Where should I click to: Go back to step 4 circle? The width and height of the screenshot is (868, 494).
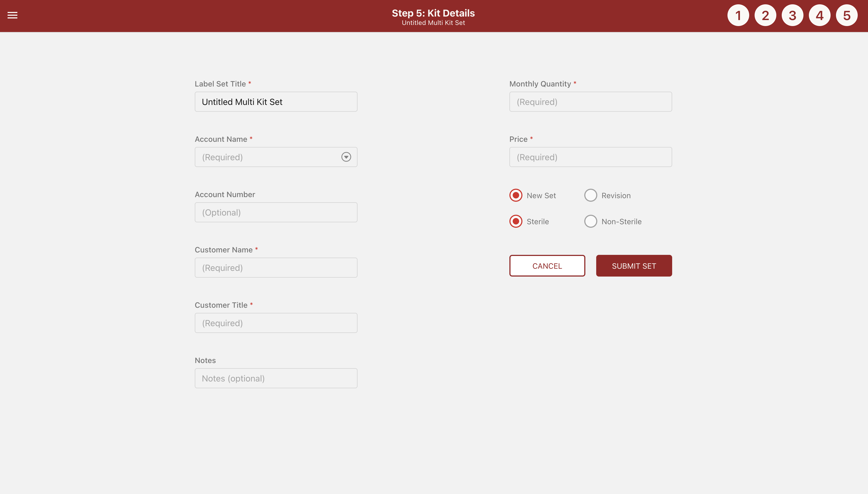819,16
